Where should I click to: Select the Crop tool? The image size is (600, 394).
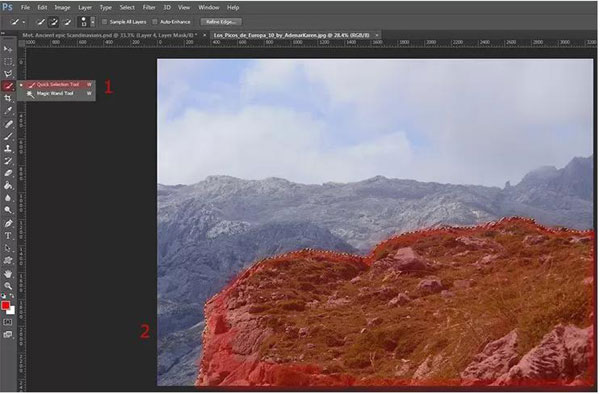pos(8,98)
